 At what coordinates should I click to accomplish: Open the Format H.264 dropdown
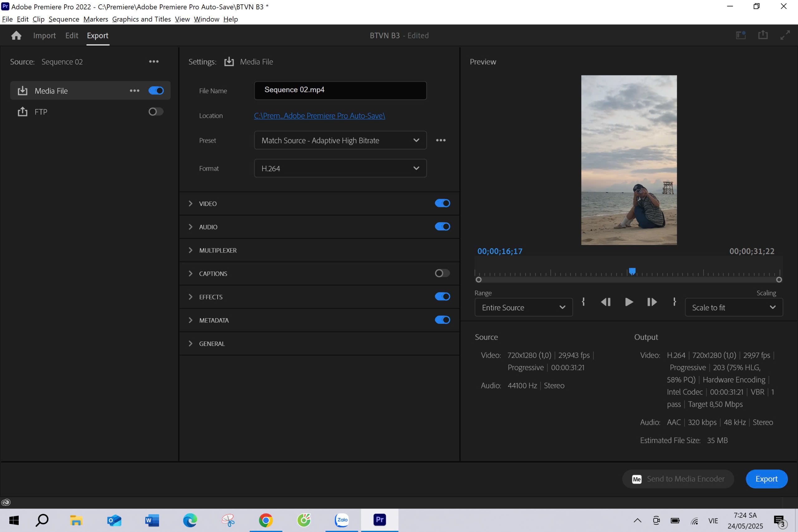(340, 168)
